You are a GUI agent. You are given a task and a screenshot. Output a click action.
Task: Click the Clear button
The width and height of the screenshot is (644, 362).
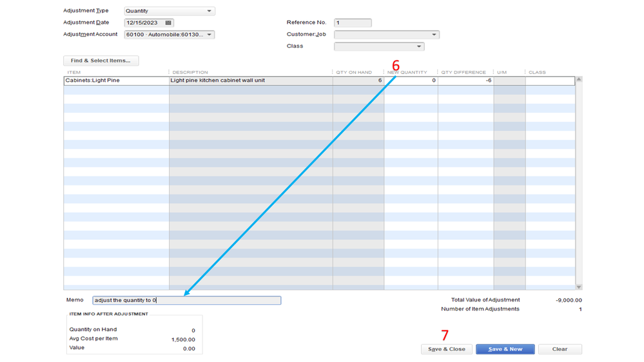click(x=560, y=349)
